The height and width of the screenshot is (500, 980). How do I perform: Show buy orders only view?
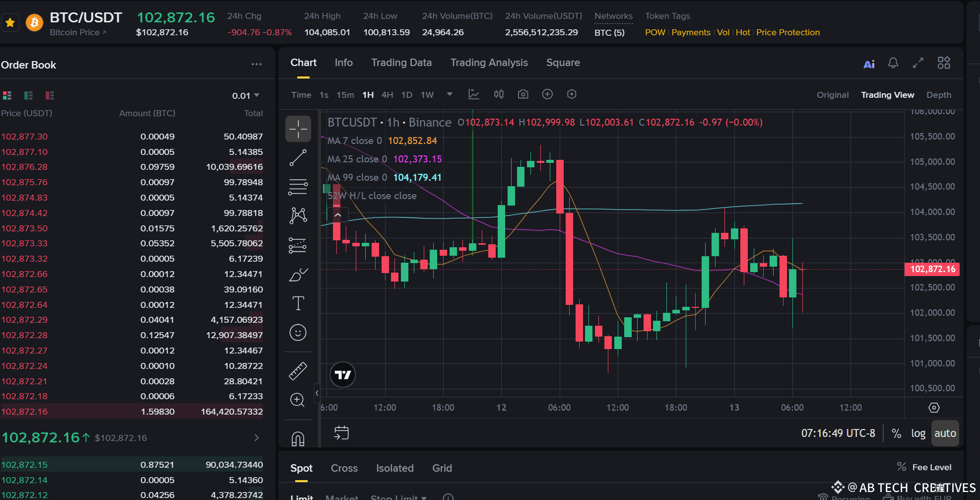click(x=28, y=95)
